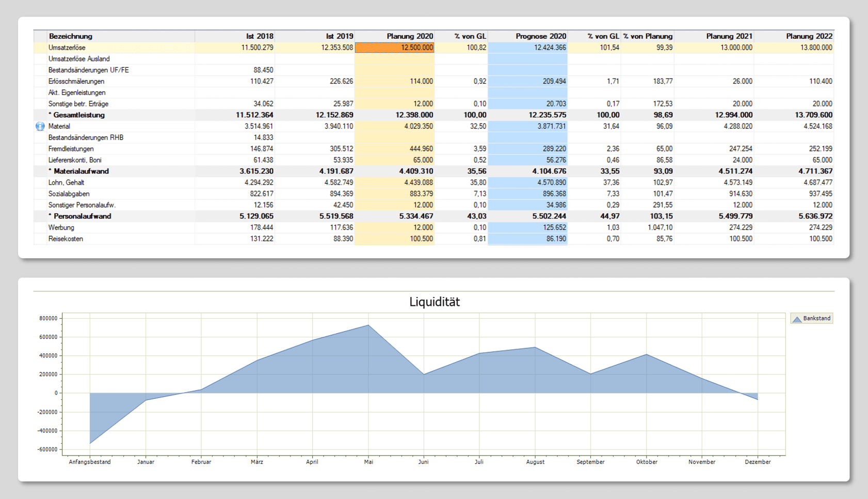The image size is (868, 499).
Task: Select the Umsatzerlöse row label
Action: pos(67,48)
